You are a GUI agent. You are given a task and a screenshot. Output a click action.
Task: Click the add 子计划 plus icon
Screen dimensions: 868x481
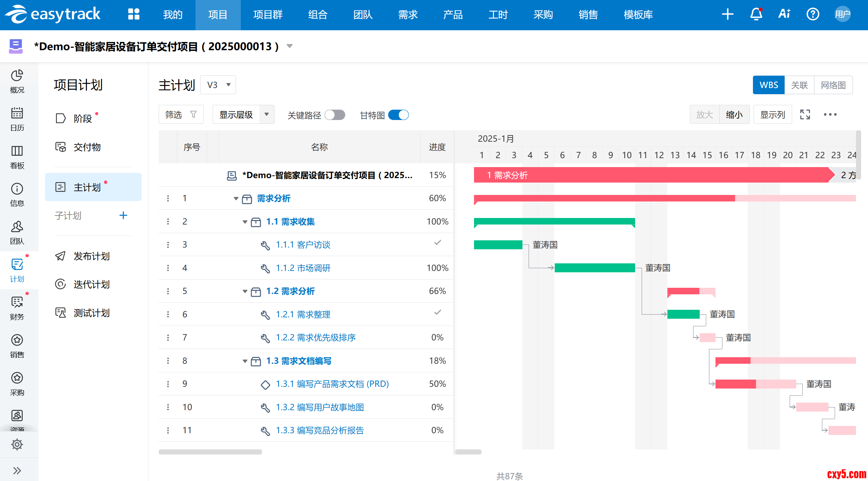point(123,216)
